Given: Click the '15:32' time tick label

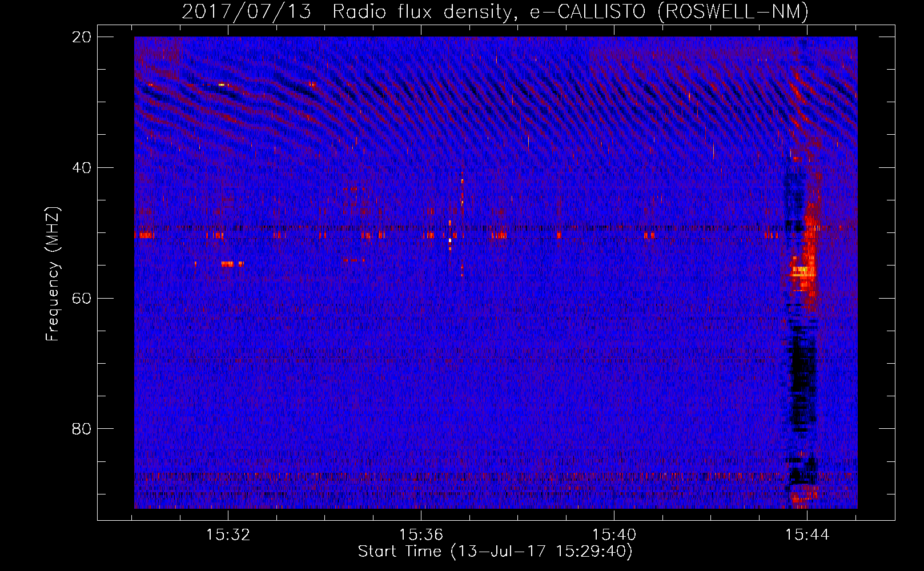Looking at the screenshot, I should pos(228,535).
